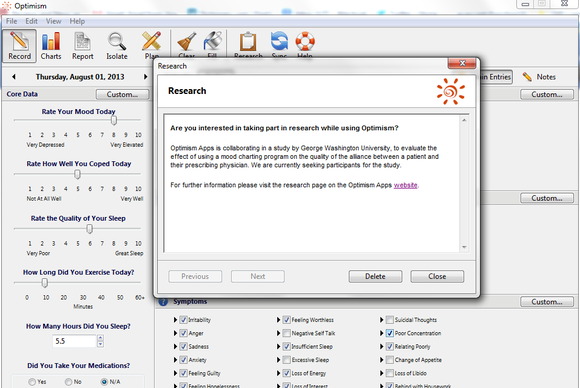Screen dimensions: 580x388
Task: Click the sleep quality slider handle
Action: (90, 229)
